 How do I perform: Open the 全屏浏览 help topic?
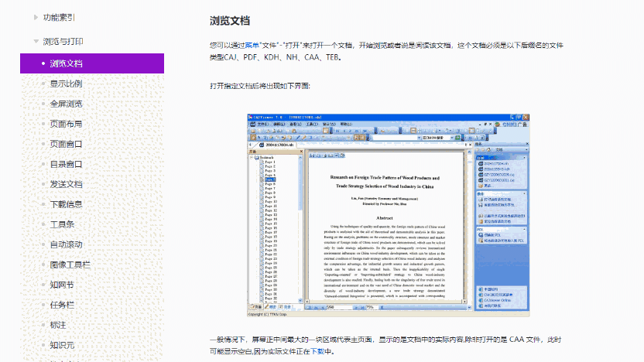point(66,104)
